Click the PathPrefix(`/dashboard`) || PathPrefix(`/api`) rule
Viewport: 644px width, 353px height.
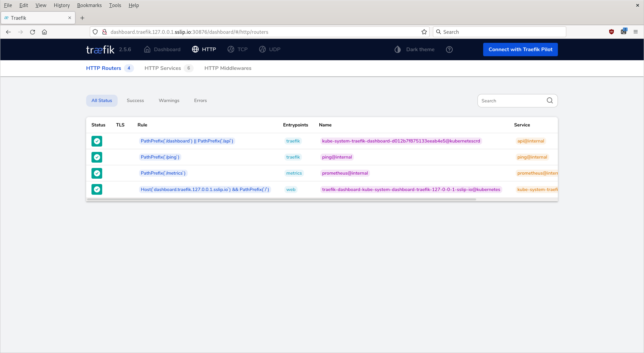click(x=187, y=141)
